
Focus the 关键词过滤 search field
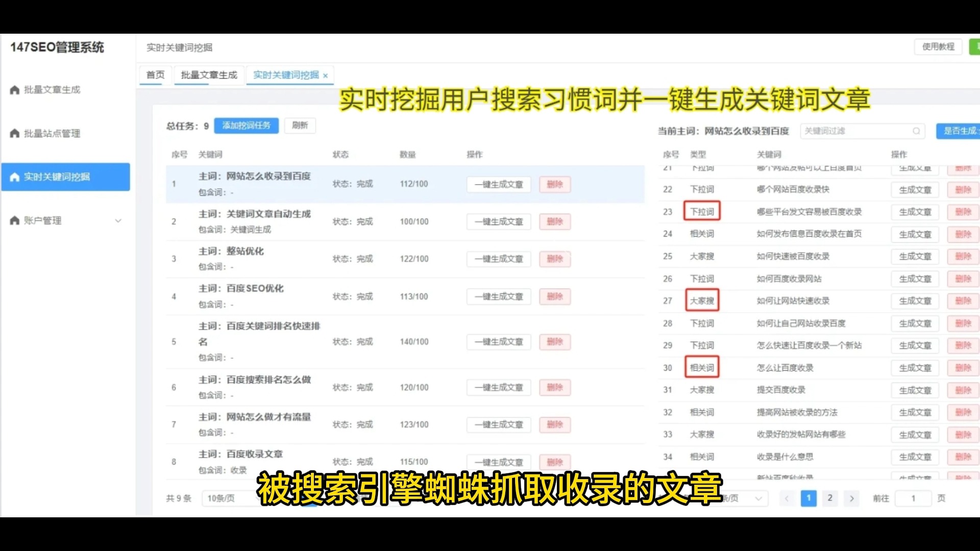[862, 131]
